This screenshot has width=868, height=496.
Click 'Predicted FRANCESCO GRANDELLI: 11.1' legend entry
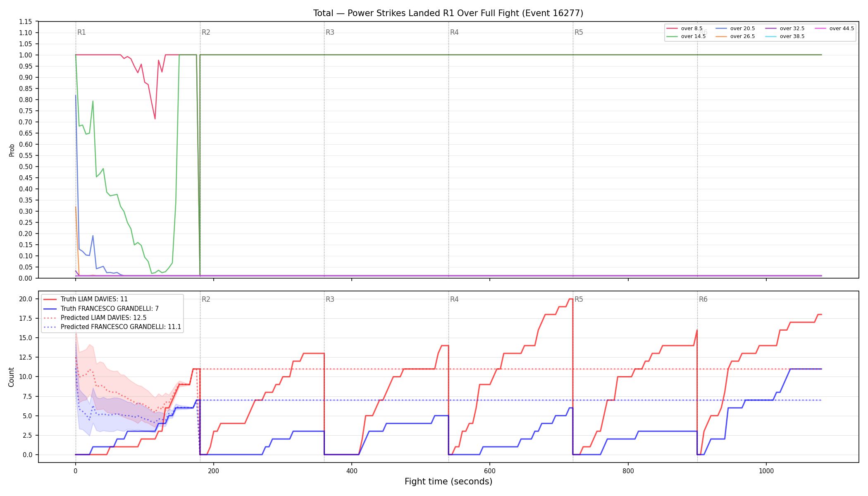point(112,327)
